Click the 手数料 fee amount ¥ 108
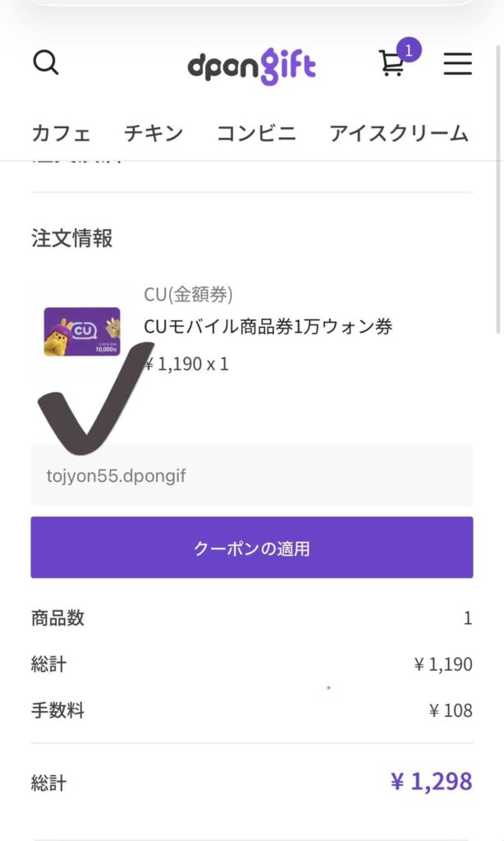 [451, 711]
